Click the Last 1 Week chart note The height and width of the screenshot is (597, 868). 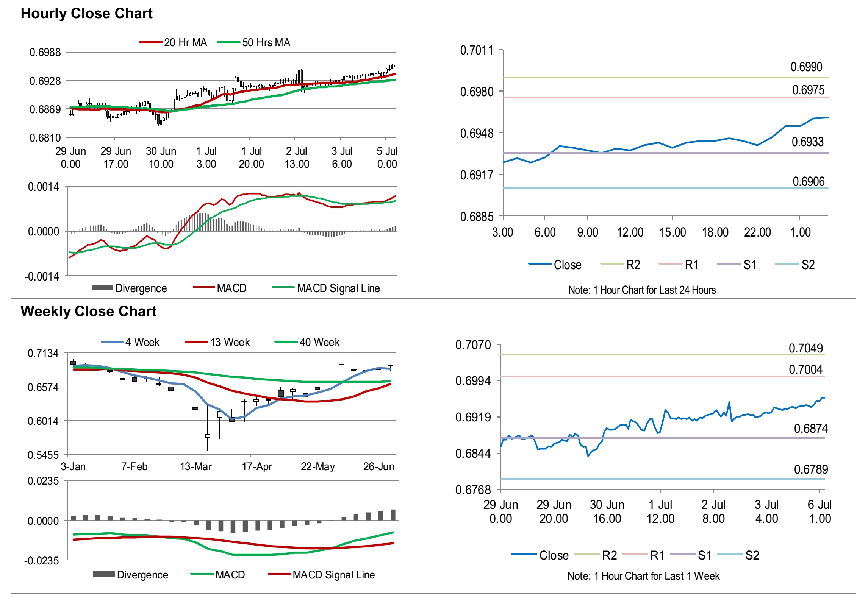click(643, 576)
